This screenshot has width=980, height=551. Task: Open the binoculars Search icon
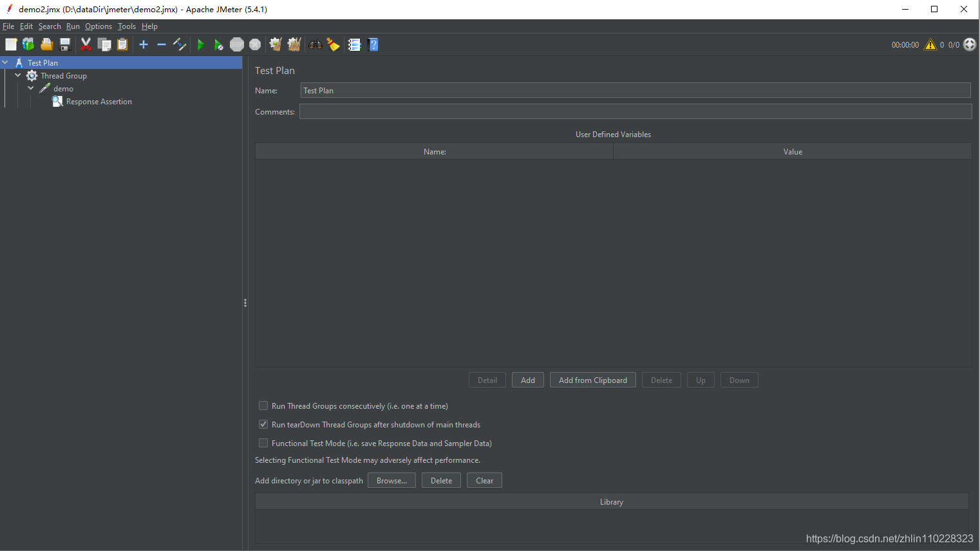coord(316,44)
